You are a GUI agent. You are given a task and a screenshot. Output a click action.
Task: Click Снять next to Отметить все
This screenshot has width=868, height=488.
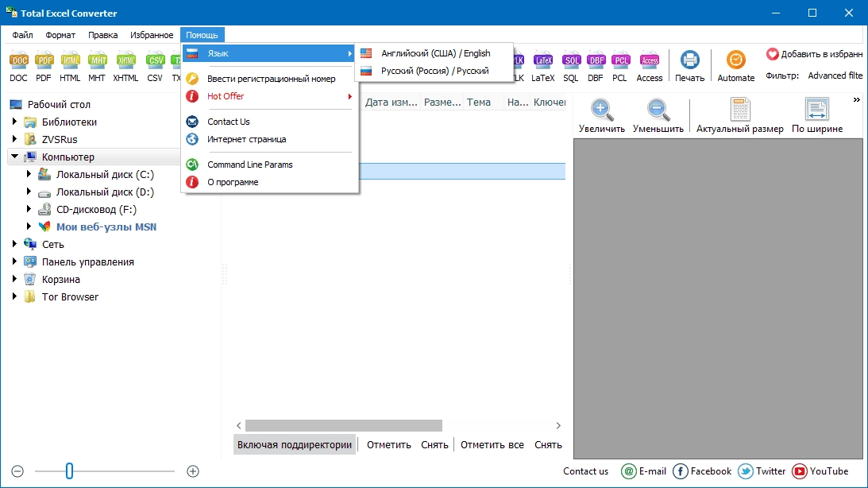548,445
